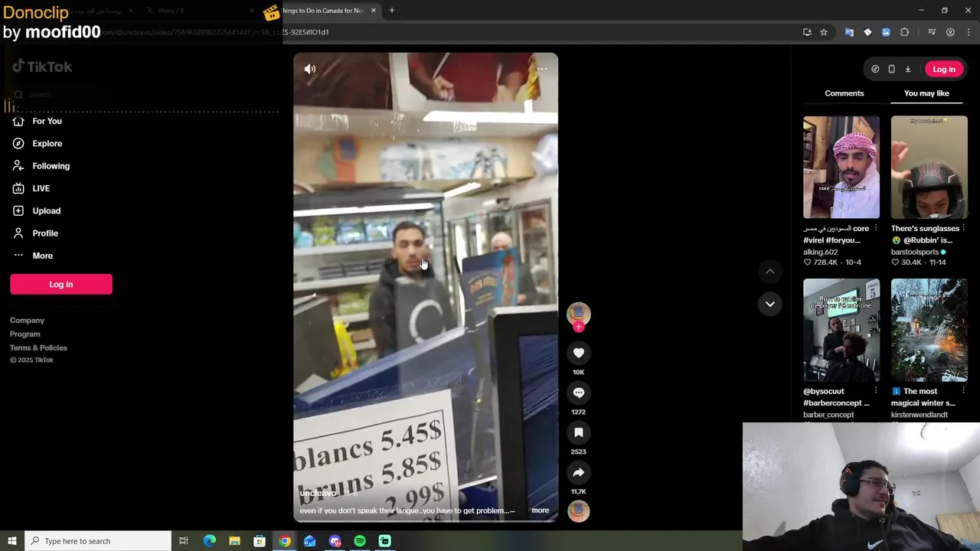Like the video with the heart icon
The image size is (980, 551).
tap(579, 353)
